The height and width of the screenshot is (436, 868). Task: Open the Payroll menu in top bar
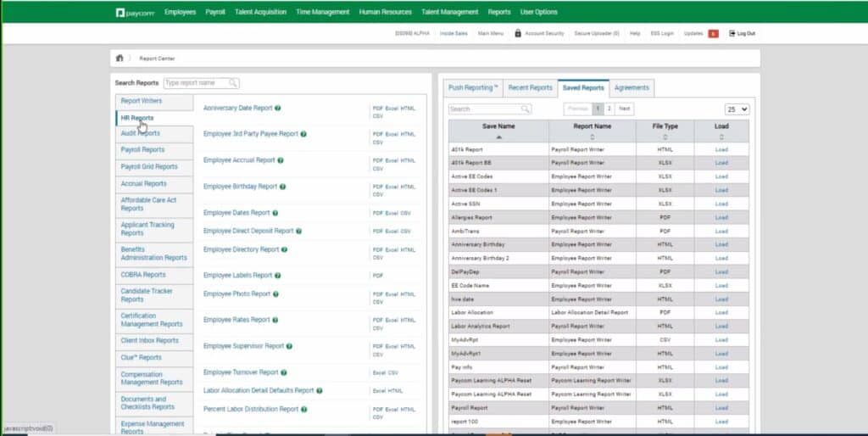pos(215,12)
